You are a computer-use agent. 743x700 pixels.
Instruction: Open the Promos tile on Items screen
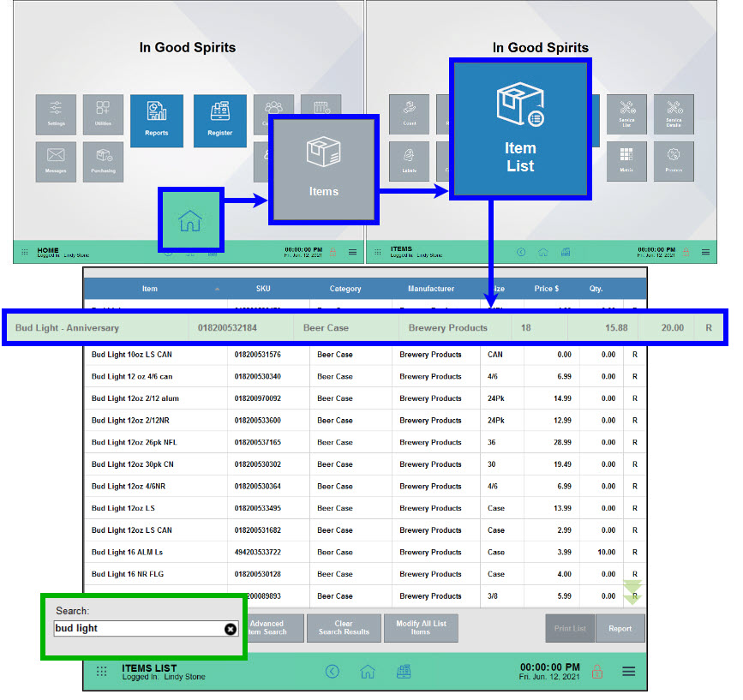point(674,161)
